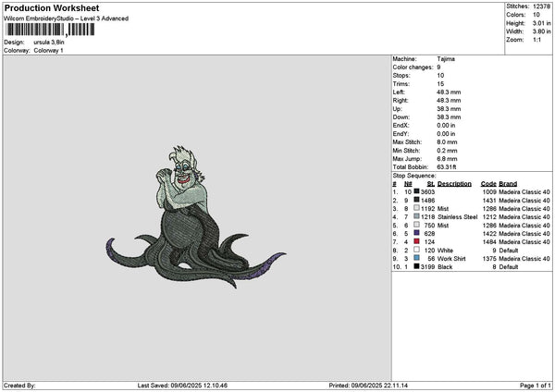Click the Up value '38.3 mm'

click(449, 109)
